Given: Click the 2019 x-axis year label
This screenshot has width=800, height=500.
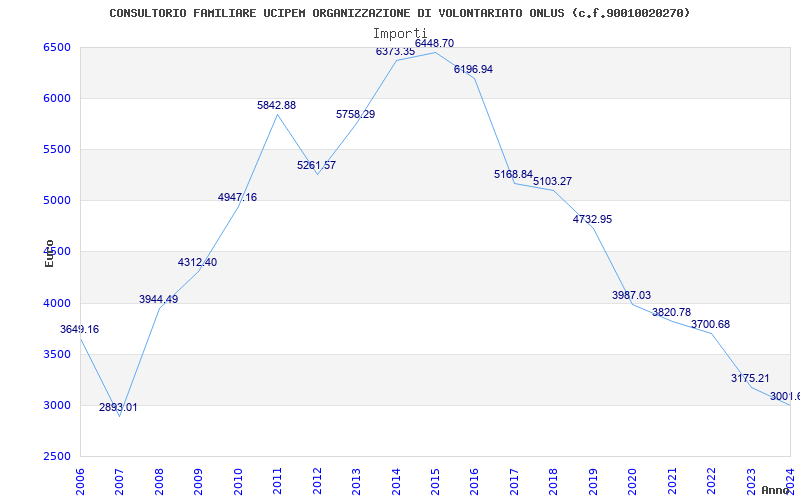Looking at the screenshot, I should [593, 481].
